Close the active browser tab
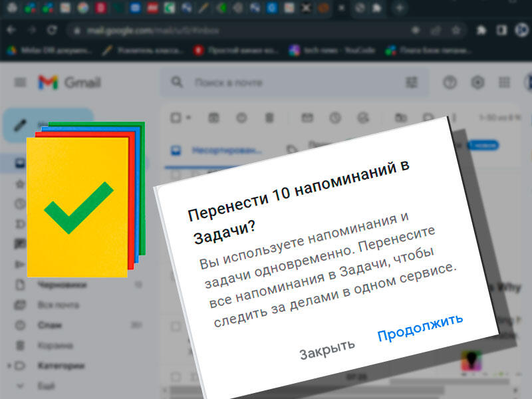 [x=341, y=7]
